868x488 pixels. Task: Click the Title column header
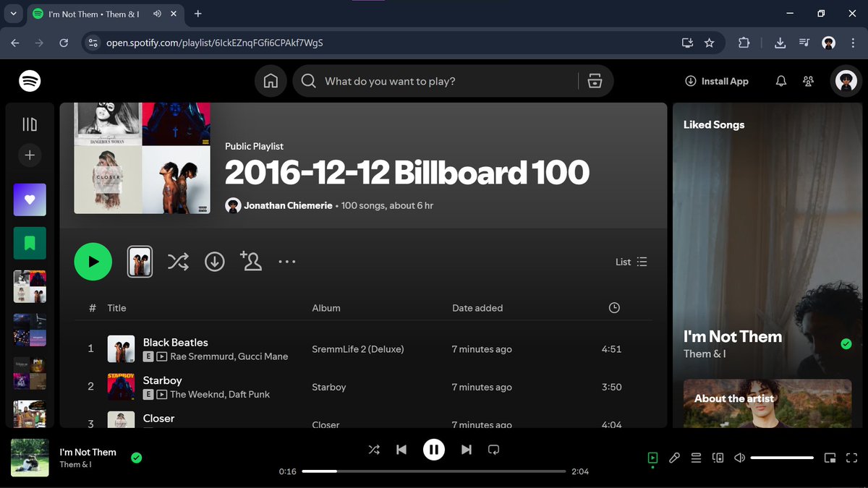(116, 308)
